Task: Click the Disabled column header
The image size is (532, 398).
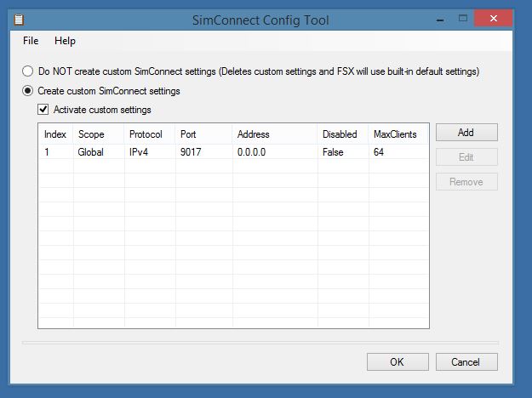Action: 343,134
